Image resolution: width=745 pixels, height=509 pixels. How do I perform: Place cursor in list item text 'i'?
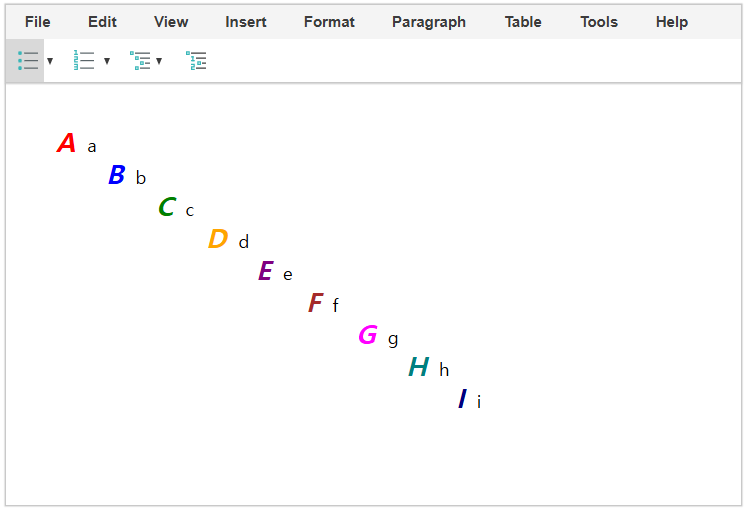point(479,402)
